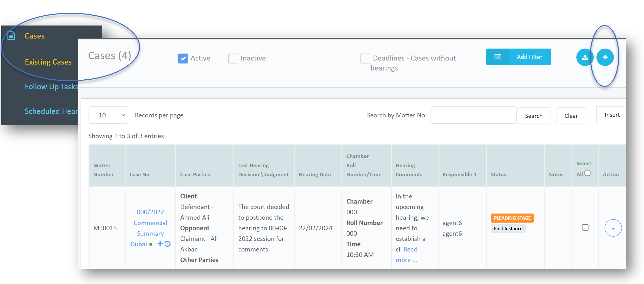The width and height of the screenshot is (644, 284).
Task: Expand the Action dropdown for MT0015
Action: (x=613, y=228)
